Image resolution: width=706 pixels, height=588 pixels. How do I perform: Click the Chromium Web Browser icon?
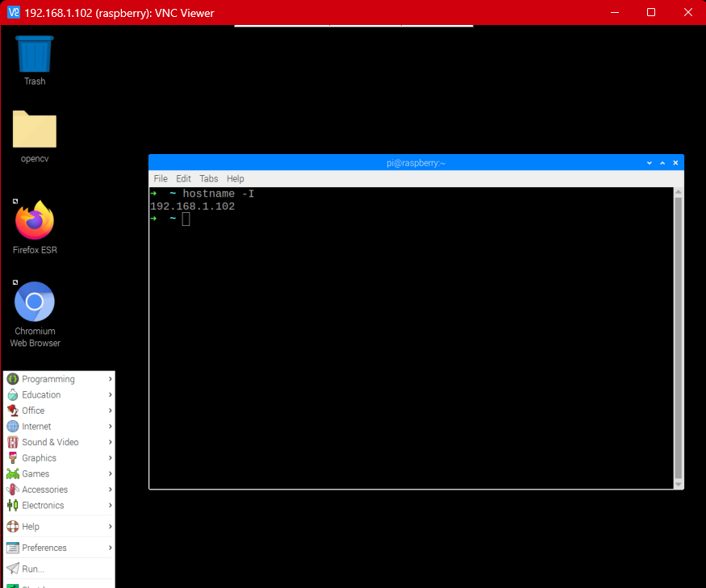click(35, 302)
